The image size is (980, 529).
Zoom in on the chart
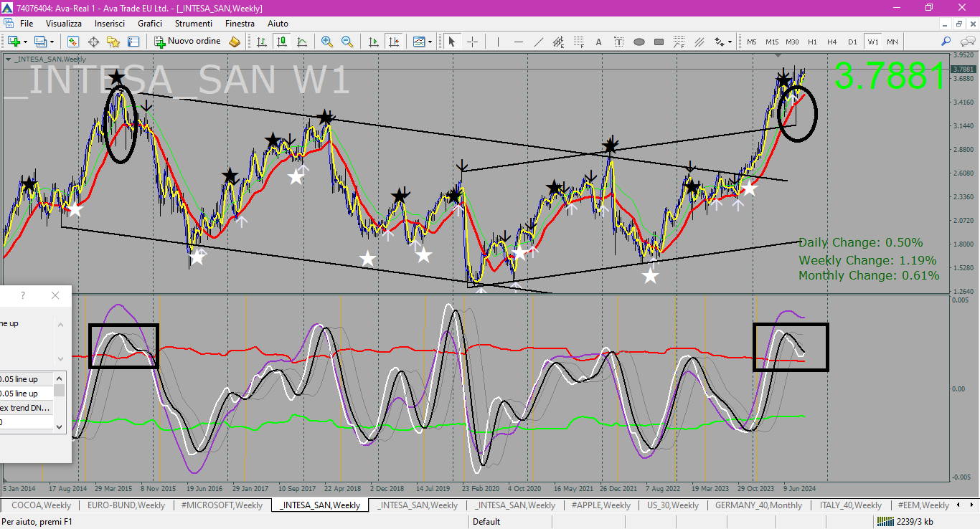point(327,42)
